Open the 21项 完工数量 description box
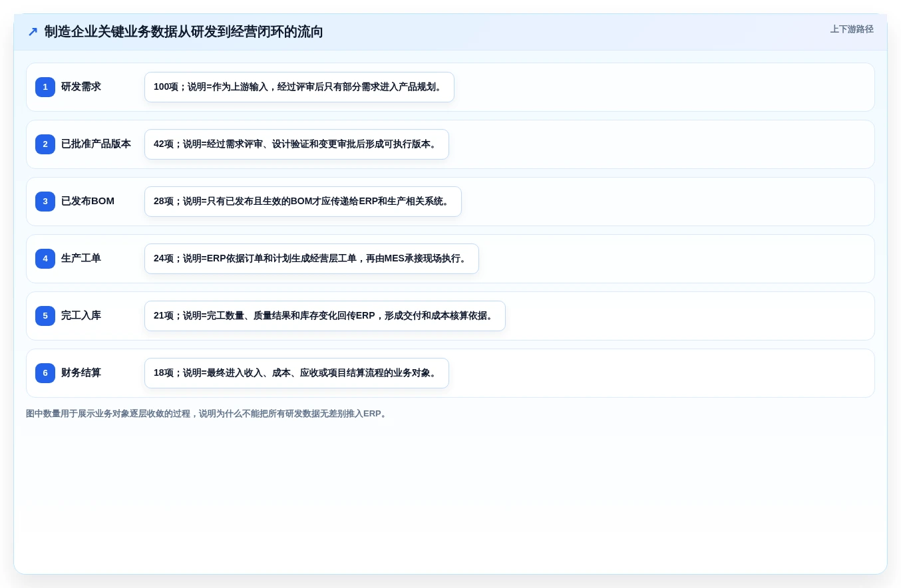This screenshot has width=901, height=588. point(325,316)
